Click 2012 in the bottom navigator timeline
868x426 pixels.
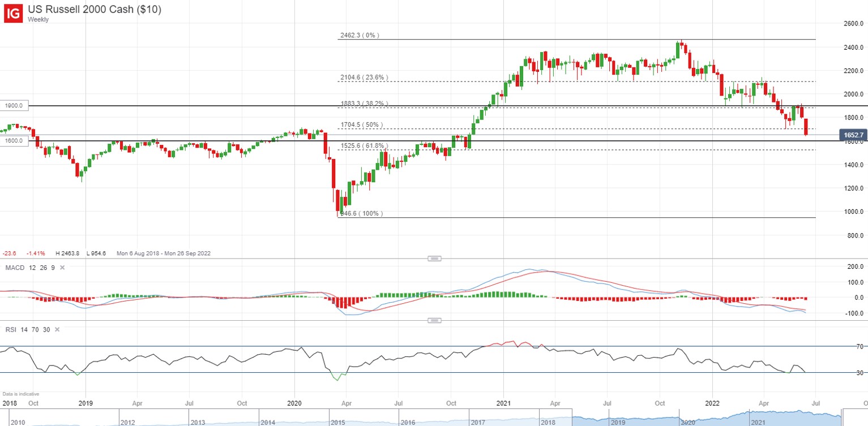pyautogui.click(x=127, y=422)
